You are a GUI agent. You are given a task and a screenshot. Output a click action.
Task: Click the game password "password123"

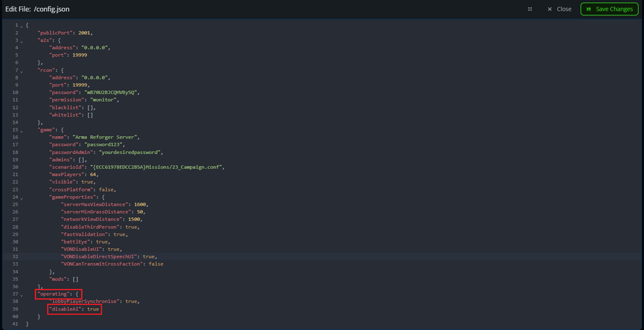(104, 144)
